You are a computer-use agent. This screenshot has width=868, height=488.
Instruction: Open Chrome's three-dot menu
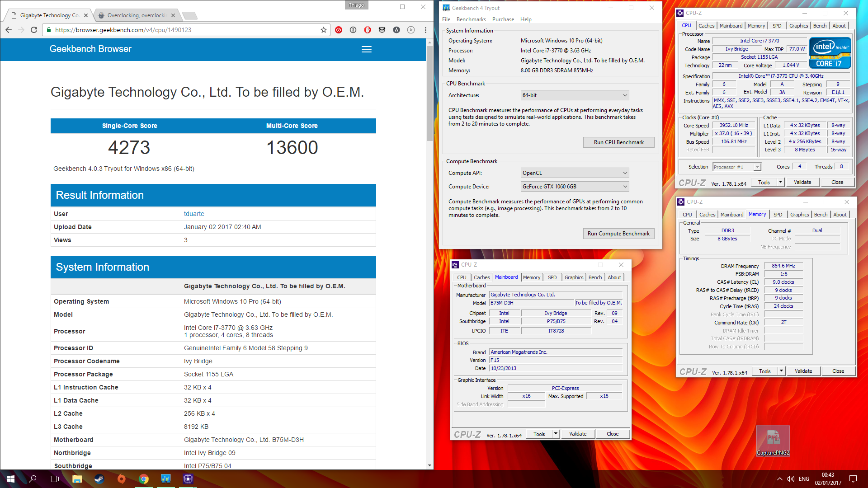click(425, 30)
